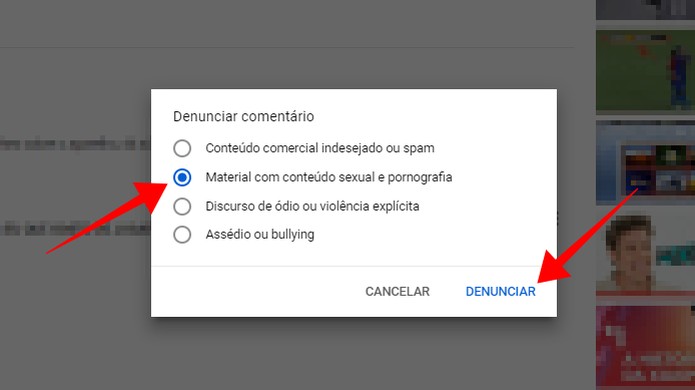Image resolution: width=695 pixels, height=390 pixels.
Task: Click the dimmed backdrop above the dialog
Action: [x=354, y=66]
